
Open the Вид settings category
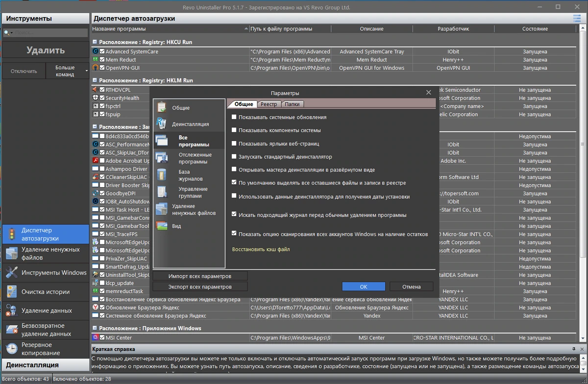coord(189,226)
